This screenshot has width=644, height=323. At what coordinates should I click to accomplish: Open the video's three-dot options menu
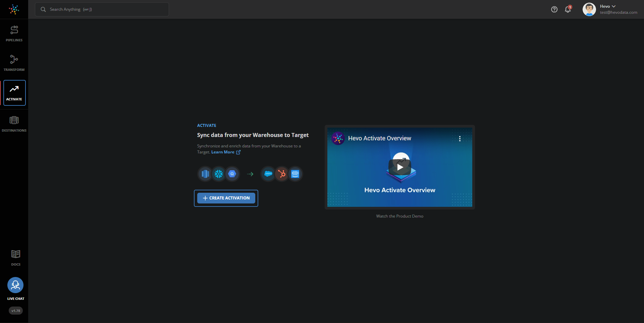pyautogui.click(x=460, y=139)
